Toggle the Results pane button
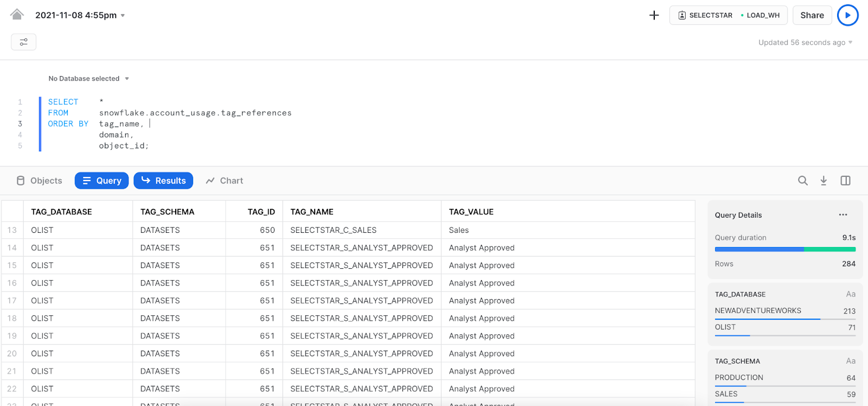868x406 pixels. point(163,181)
